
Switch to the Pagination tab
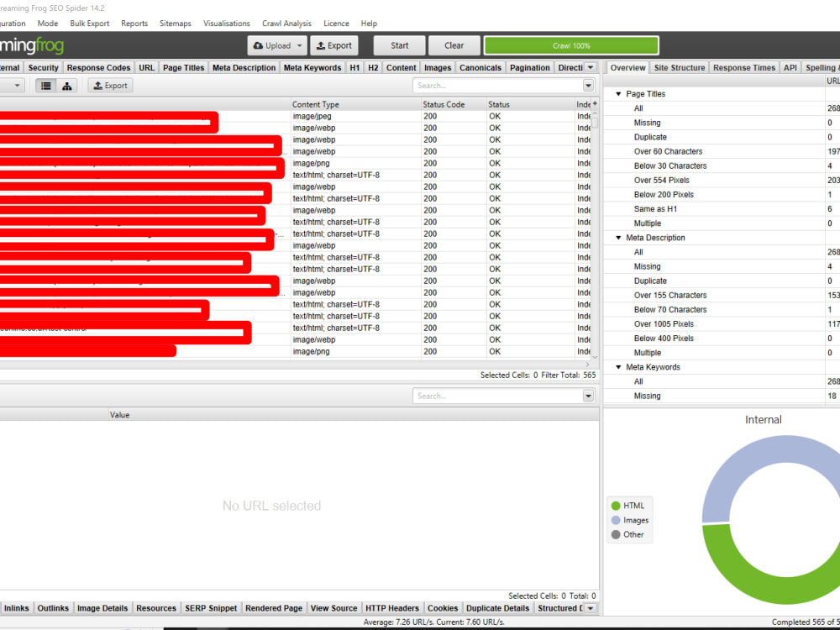point(530,67)
